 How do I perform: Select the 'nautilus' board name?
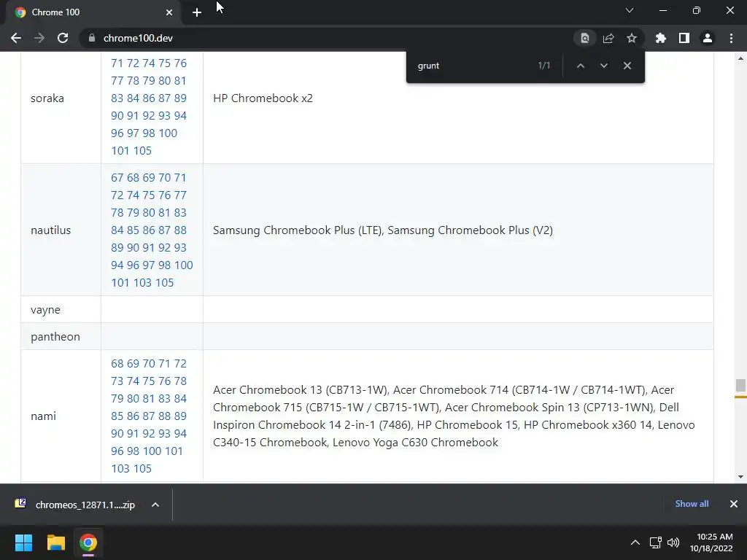(50, 230)
